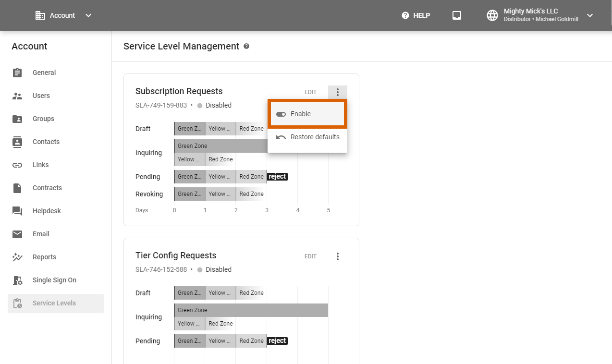
Task: Click EDIT on Subscription Requests
Action: coord(310,92)
